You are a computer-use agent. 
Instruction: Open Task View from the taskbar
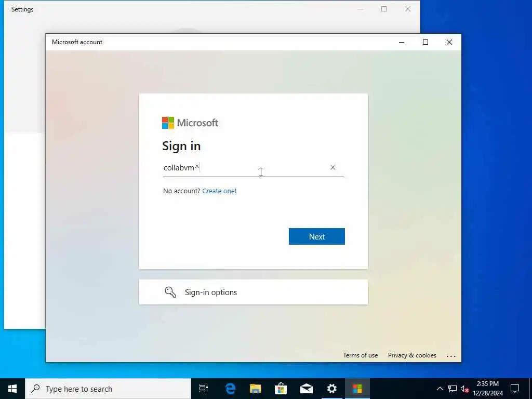click(x=204, y=389)
